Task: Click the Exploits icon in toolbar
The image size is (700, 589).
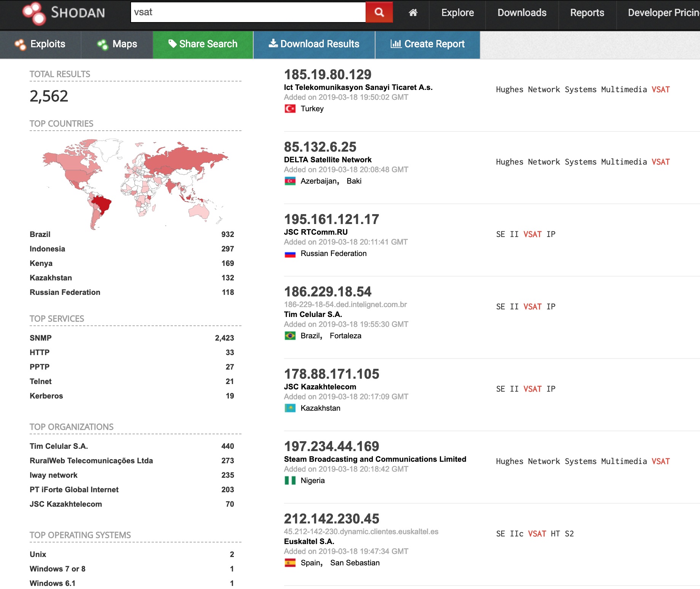Action: (20, 45)
